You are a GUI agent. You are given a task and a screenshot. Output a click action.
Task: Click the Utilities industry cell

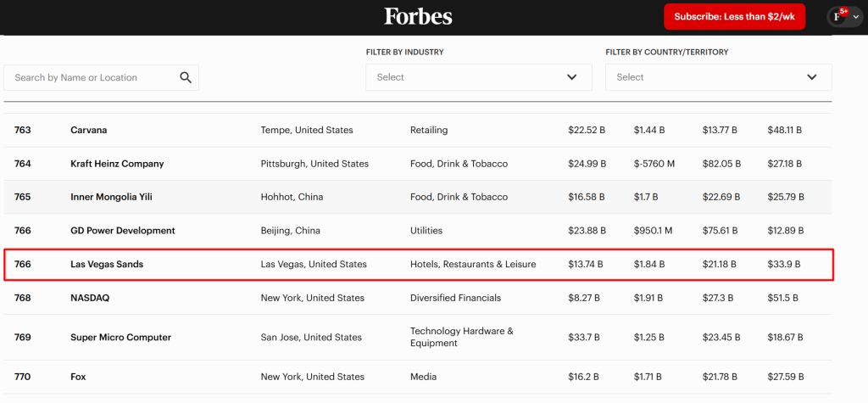tap(426, 231)
